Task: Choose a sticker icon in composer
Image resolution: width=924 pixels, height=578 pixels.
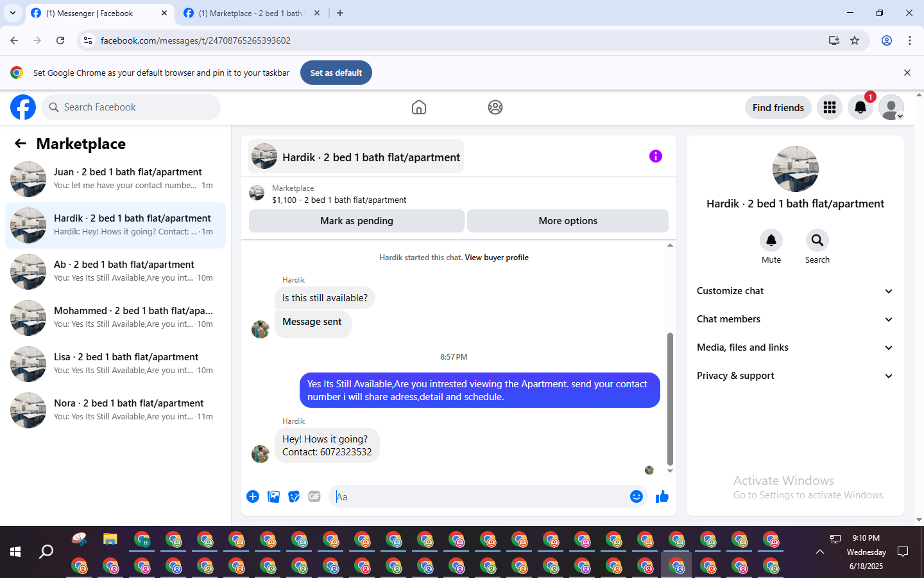Action: click(294, 496)
